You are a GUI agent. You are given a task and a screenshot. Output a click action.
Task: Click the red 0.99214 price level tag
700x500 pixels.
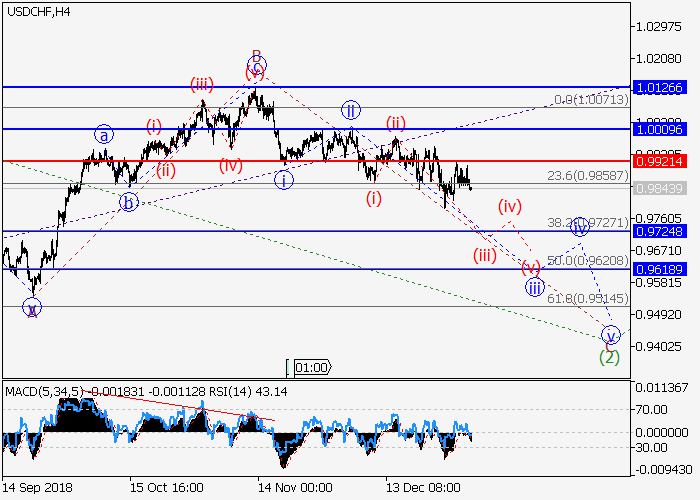(663, 161)
